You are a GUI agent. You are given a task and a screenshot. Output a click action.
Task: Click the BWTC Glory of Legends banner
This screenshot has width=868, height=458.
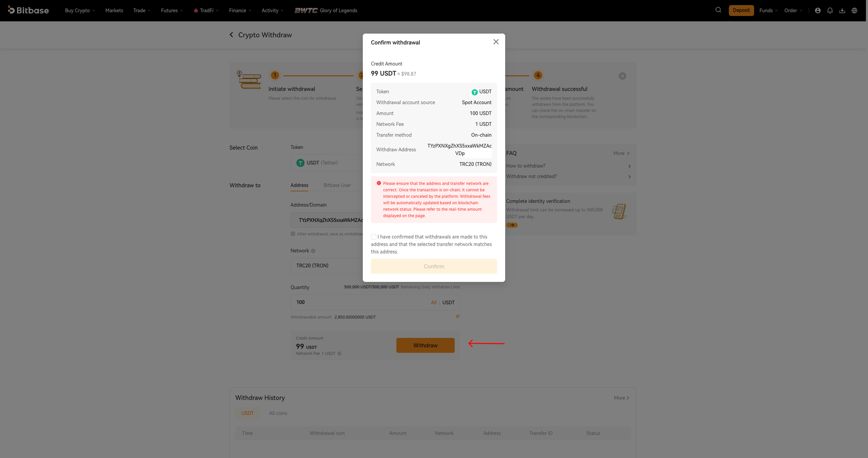click(x=325, y=11)
